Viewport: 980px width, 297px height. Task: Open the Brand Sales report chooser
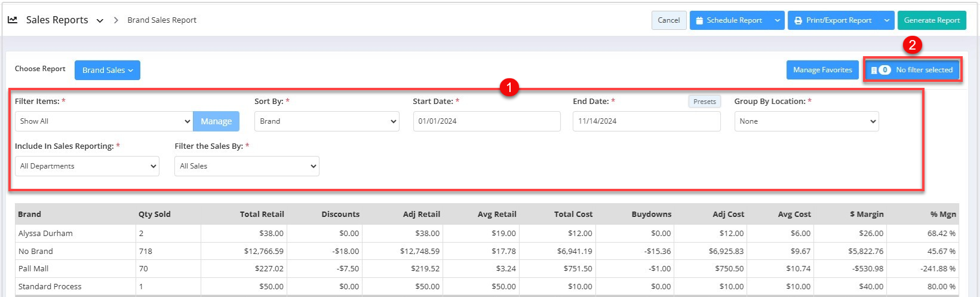107,70
